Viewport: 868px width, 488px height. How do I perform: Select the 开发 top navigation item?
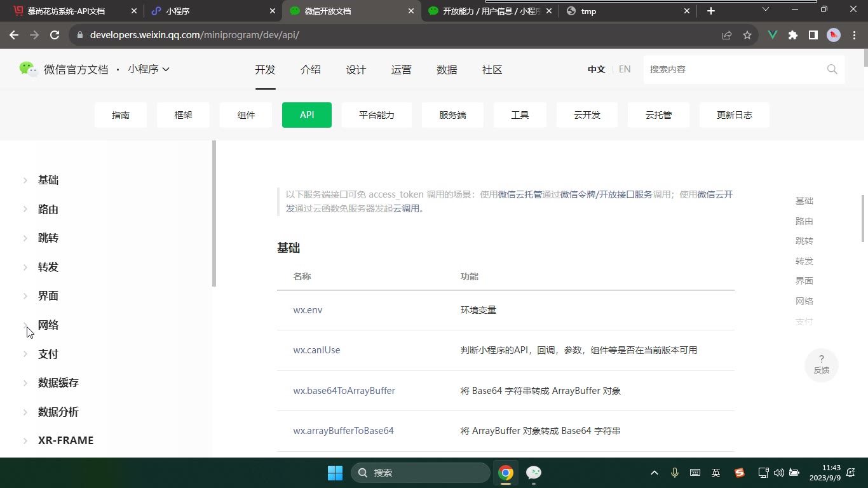pos(265,69)
